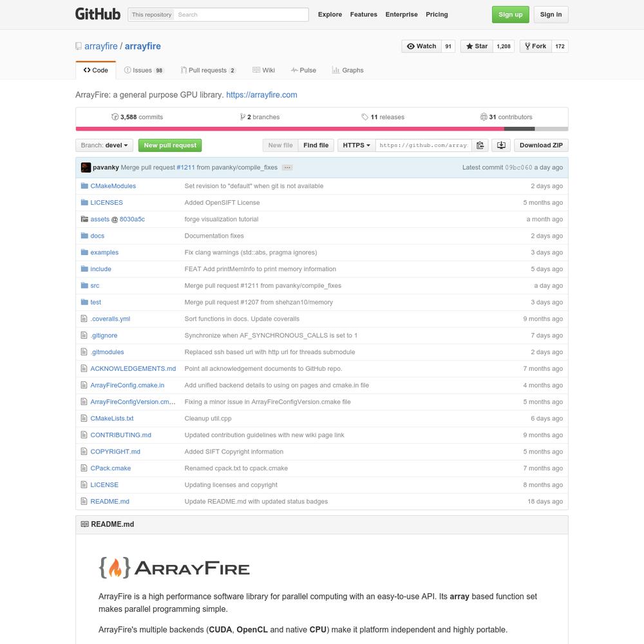Viewport: 644px width, 644px height.
Task: Click the ArrayFireConfig.cmake.in file icon
Action: (x=84, y=385)
